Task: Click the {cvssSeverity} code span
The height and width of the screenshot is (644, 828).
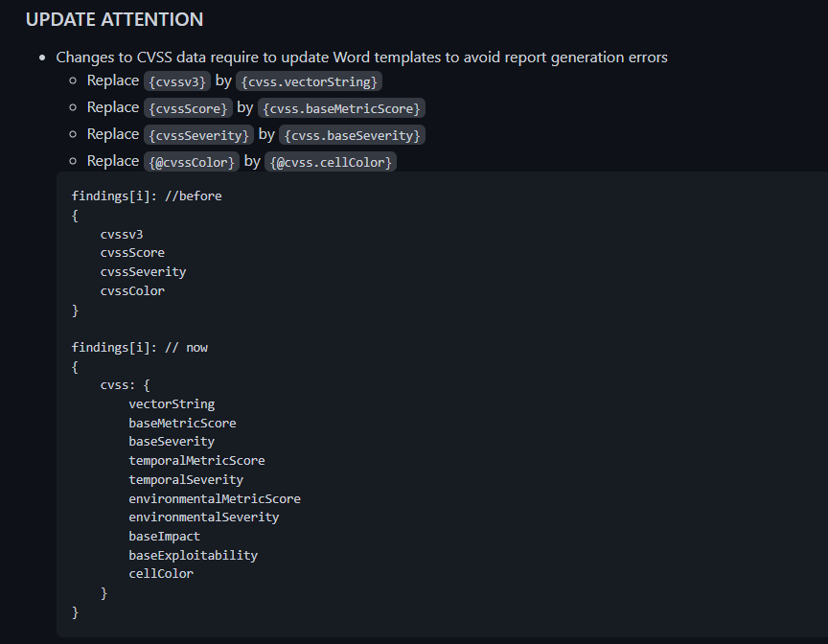Action: click(x=198, y=135)
